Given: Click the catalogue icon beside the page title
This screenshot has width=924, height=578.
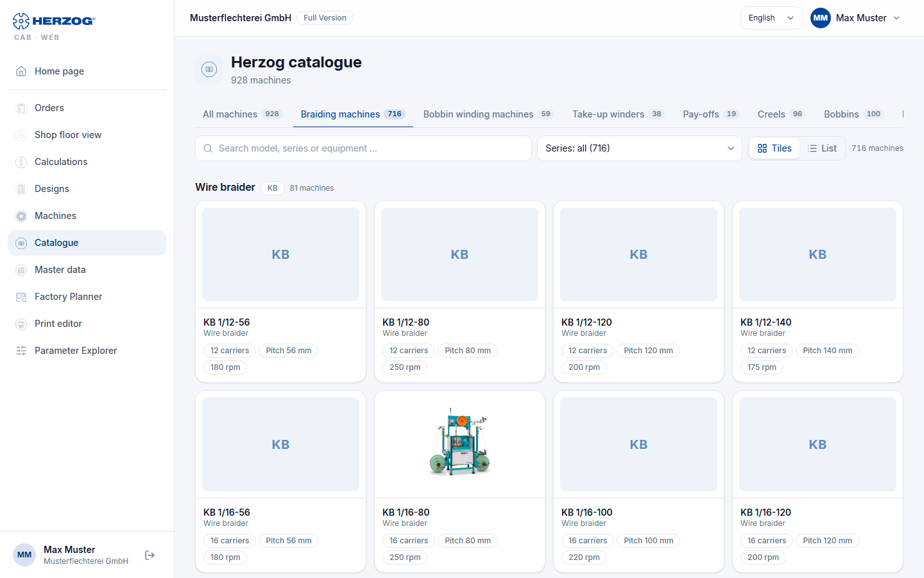Looking at the screenshot, I should (209, 69).
